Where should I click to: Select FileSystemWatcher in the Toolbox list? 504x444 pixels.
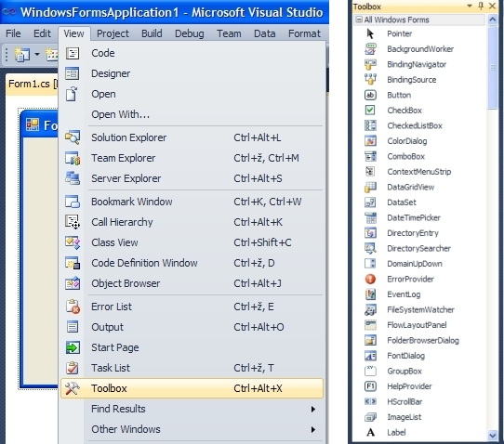pos(419,310)
